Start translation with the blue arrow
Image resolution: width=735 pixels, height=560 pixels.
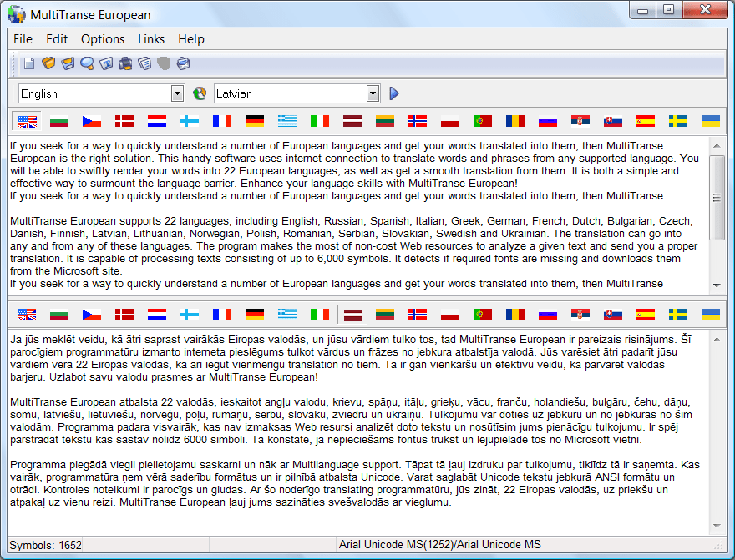(x=393, y=93)
